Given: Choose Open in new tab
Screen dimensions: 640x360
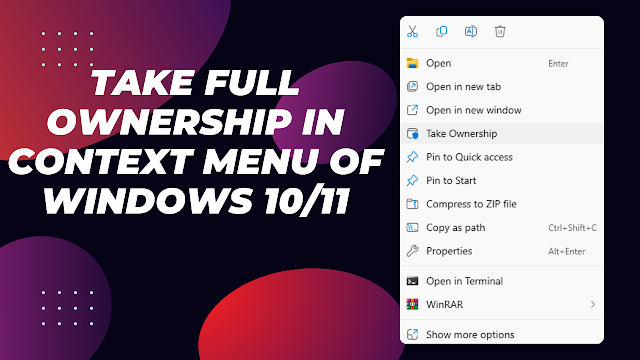Looking at the screenshot, I should point(502,87).
